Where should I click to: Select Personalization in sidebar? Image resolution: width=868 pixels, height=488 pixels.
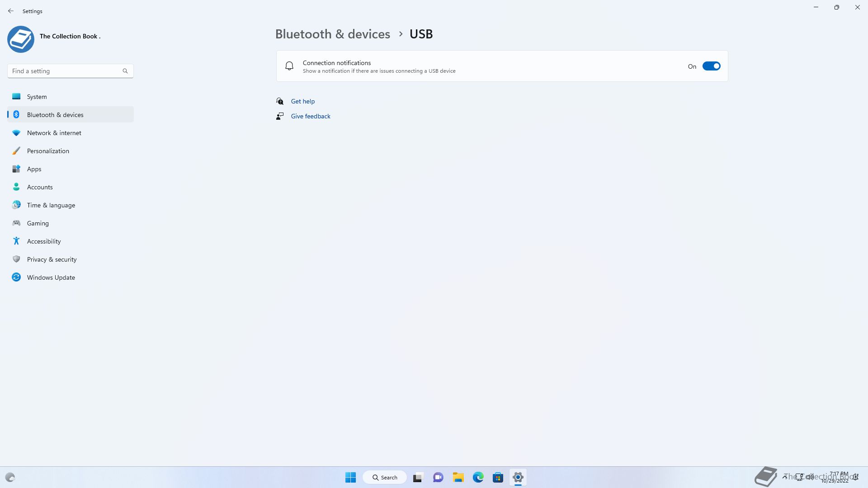pyautogui.click(x=48, y=151)
